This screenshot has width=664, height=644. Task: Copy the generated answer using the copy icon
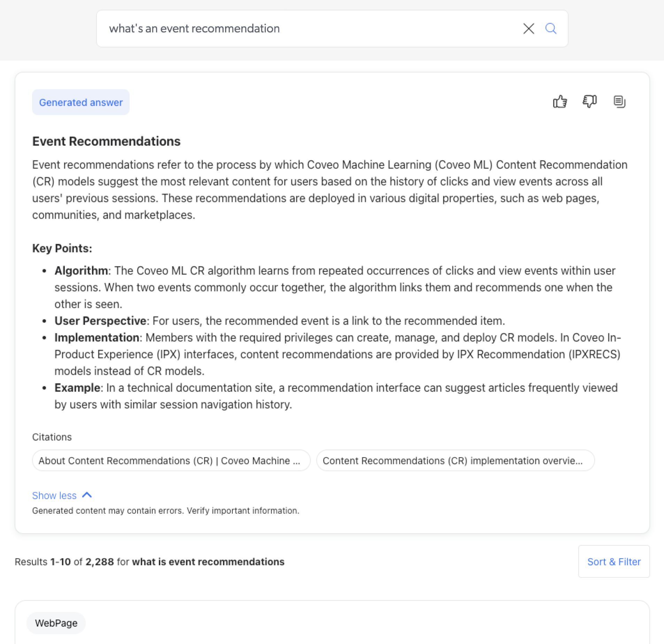619,101
